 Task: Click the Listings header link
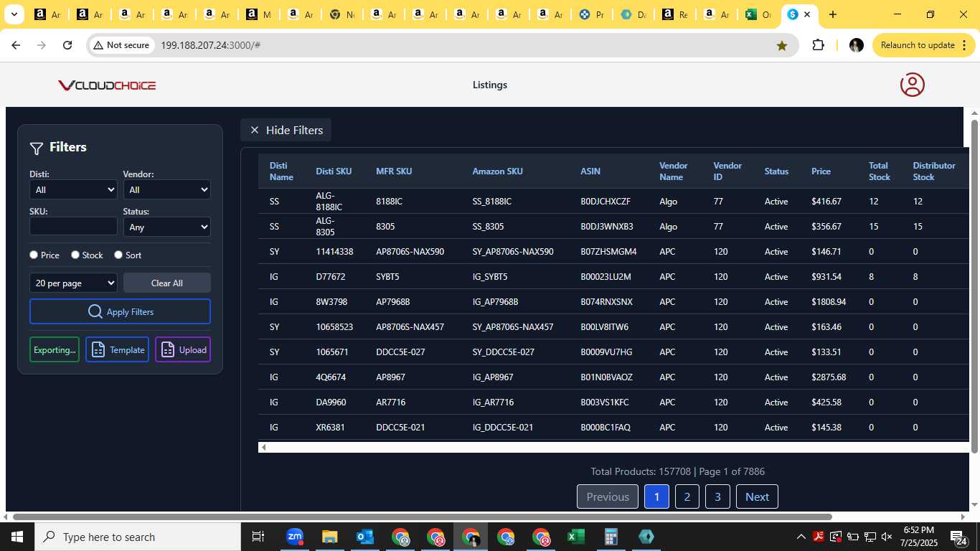click(490, 85)
